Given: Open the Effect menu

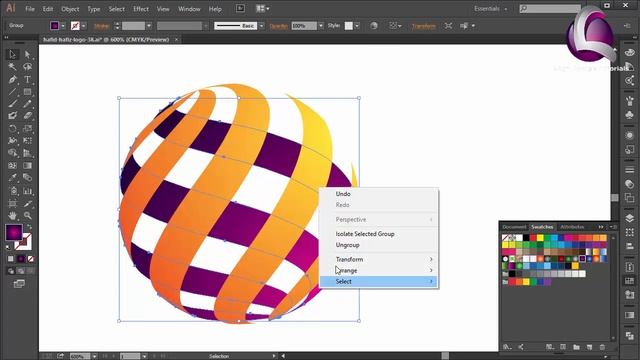Looking at the screenshot, I should click(x=141, y=9).
